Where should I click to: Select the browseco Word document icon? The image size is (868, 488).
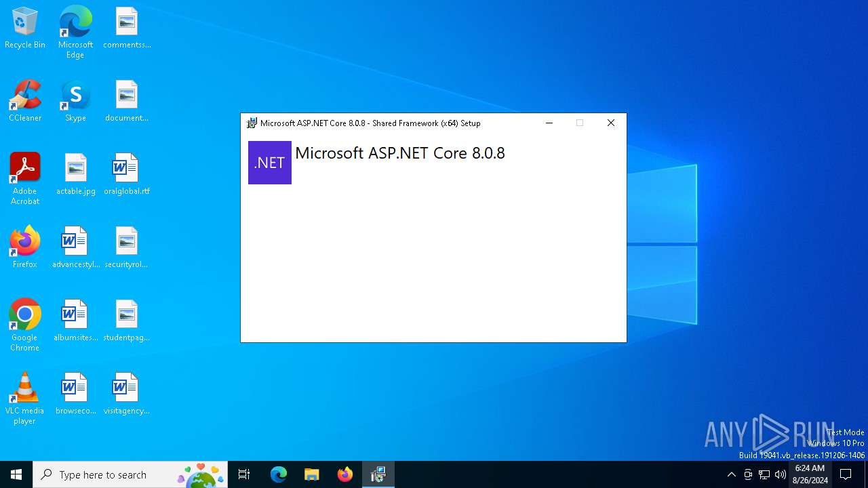[76, 394]
